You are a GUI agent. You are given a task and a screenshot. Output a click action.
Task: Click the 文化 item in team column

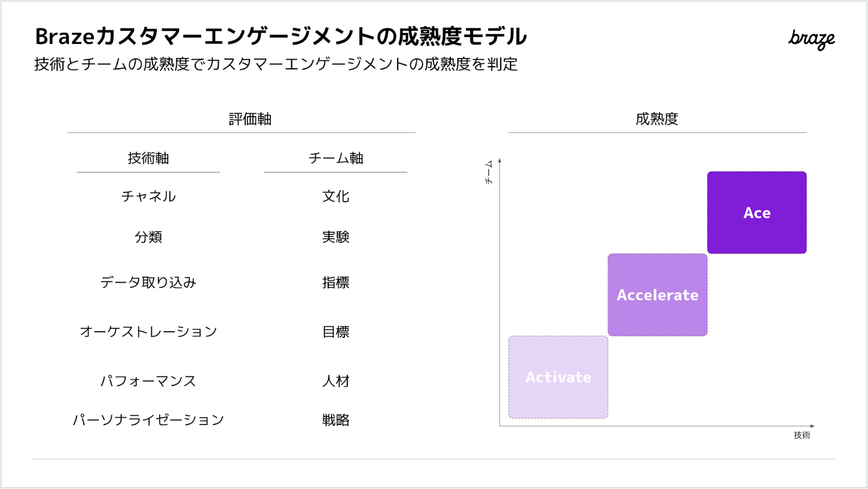[336, 196]
